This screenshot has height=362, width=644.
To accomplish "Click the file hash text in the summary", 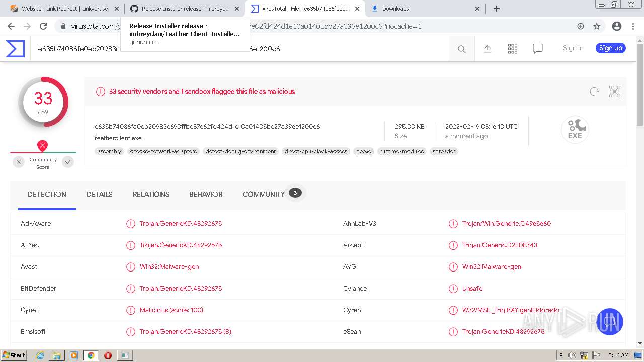I will pyautogui.click(x=207, y=126).
